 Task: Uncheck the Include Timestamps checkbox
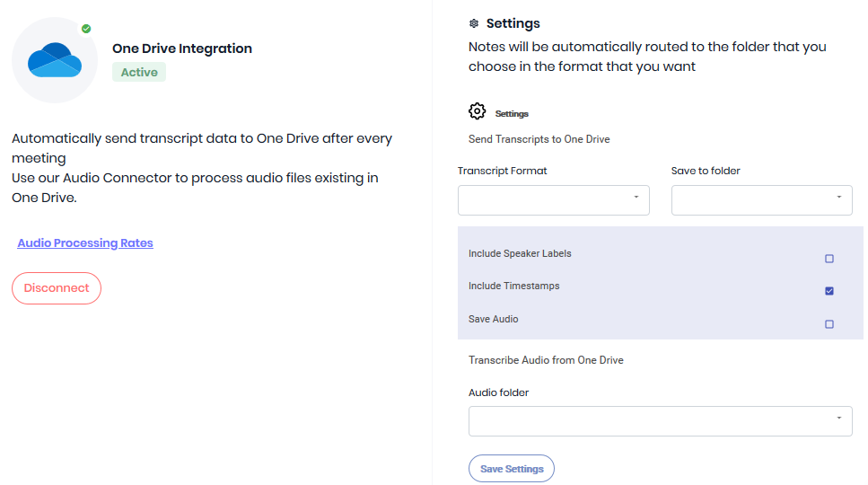pyautogui.click(x=829, y=291)
